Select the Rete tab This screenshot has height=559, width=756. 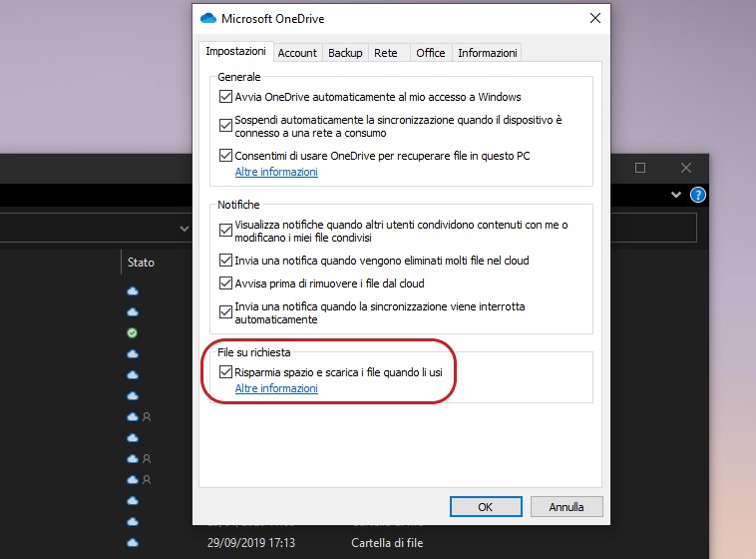pos(386,53)
